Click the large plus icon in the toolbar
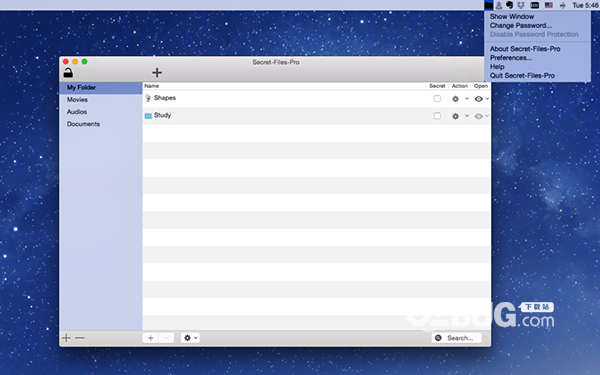This screenshot has width=600, height=375. [157, 72]
